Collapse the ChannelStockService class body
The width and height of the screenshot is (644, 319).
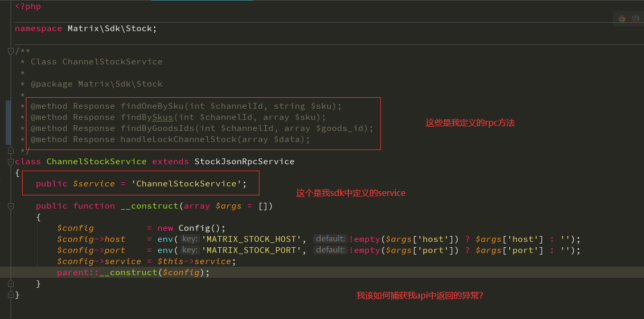point(11,161)
